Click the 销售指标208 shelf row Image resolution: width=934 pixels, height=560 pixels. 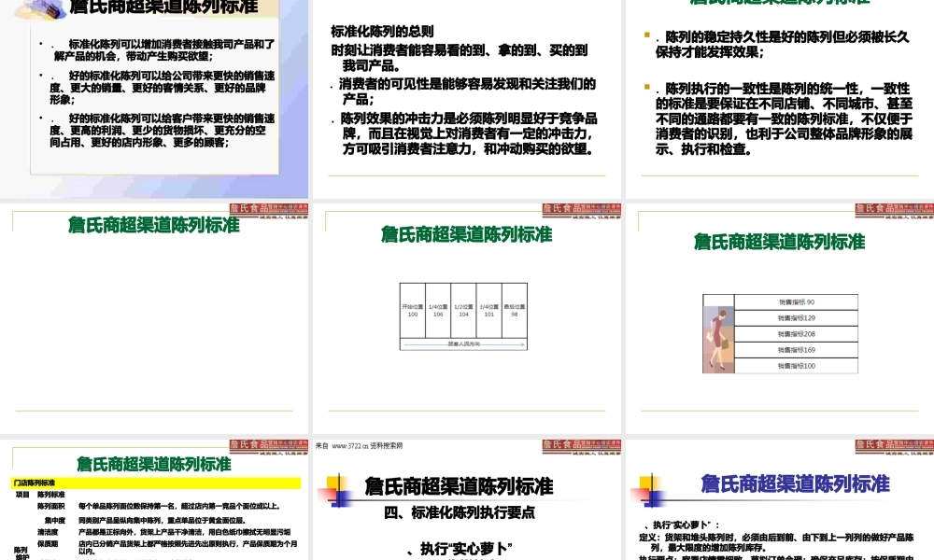pyautogui.click(x=797, y=334)
